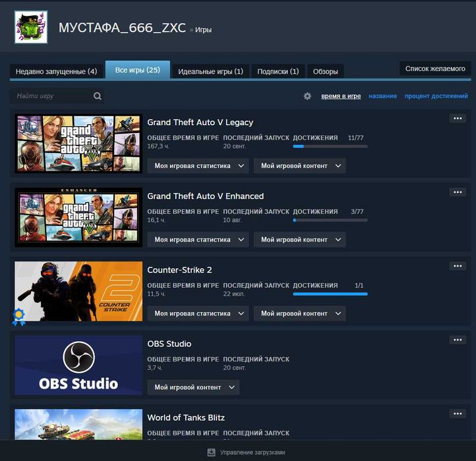Click '3,7 ч.' playtime value

[155, 367]
